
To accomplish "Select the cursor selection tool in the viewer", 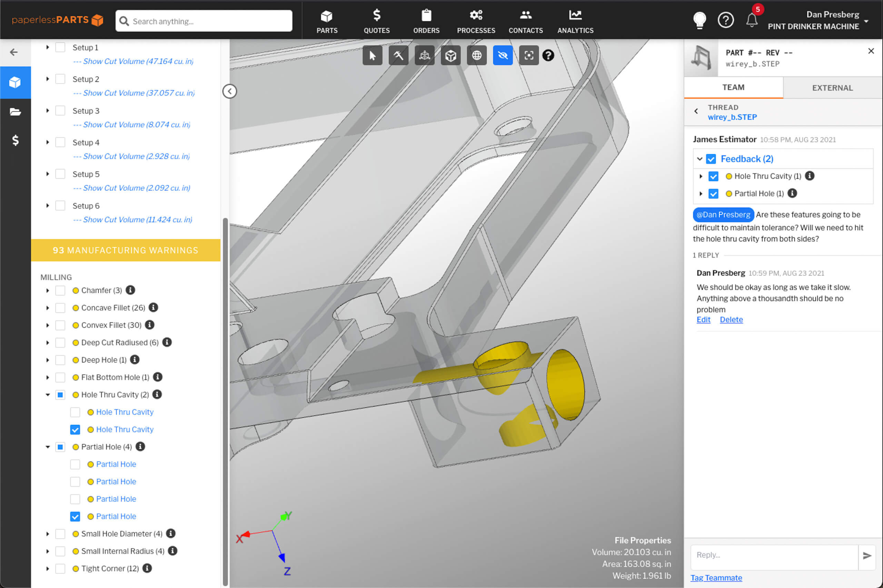I will [x=372, y=55].
